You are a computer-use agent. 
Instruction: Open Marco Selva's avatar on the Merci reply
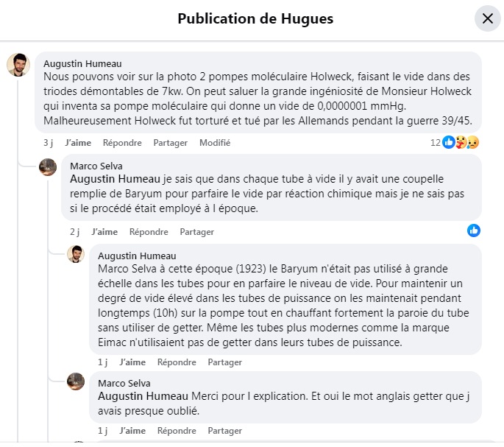(x=76, y=381)
